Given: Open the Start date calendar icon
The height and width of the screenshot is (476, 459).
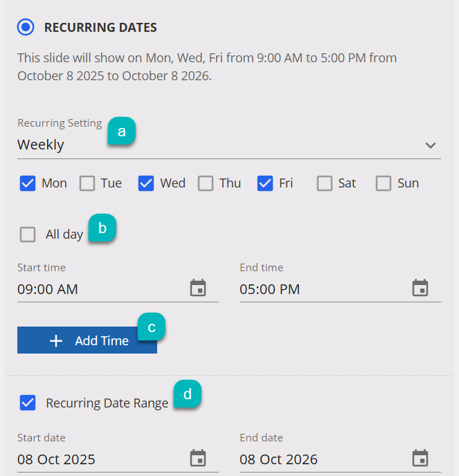Looking at the screenshot, I should click(x=198, y=459).
